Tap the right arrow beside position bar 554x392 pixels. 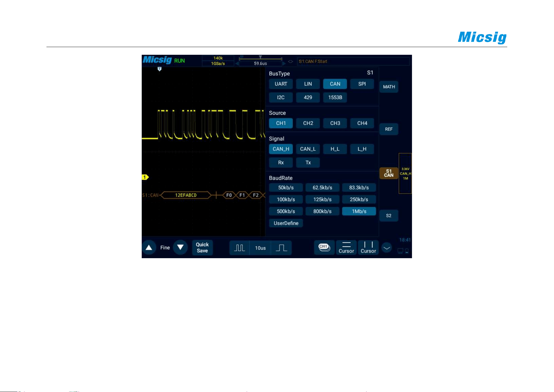pyautogui.click(x=284, y=63)
